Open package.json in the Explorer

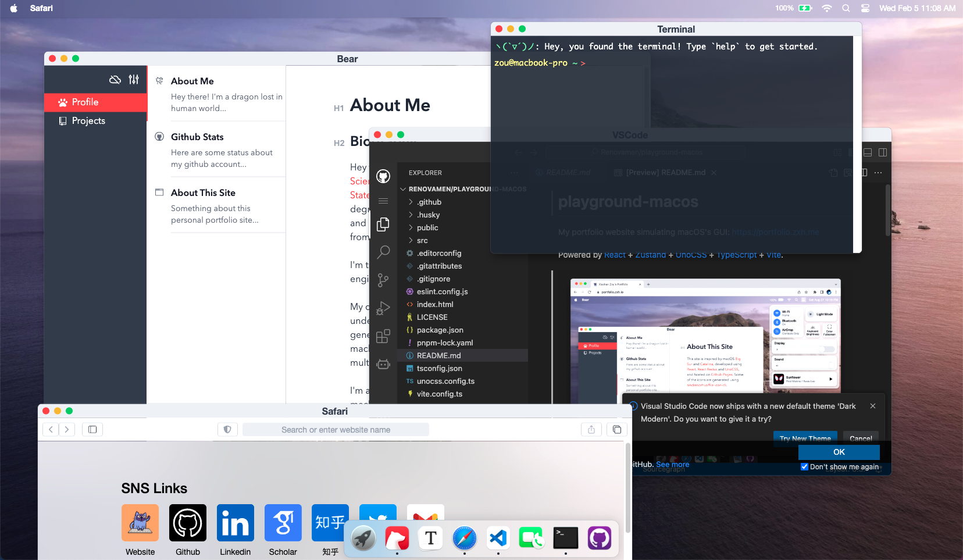pos(462,330)
